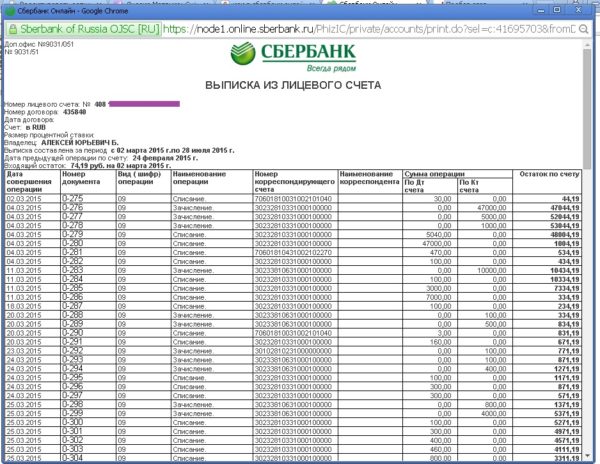600x464 pixels.
Task: Click the 47000,00 credit amount cell
Action: pyautogui.click(x=485, y=208)
